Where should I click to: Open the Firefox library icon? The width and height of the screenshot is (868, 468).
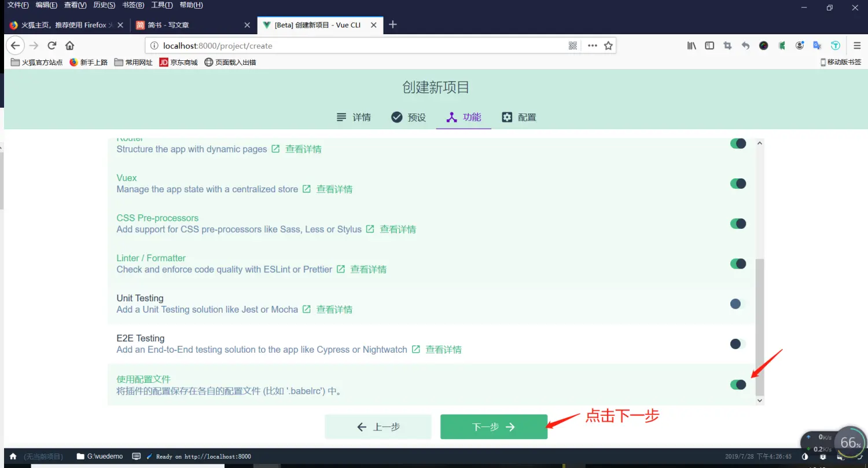(x=692, y=46)
